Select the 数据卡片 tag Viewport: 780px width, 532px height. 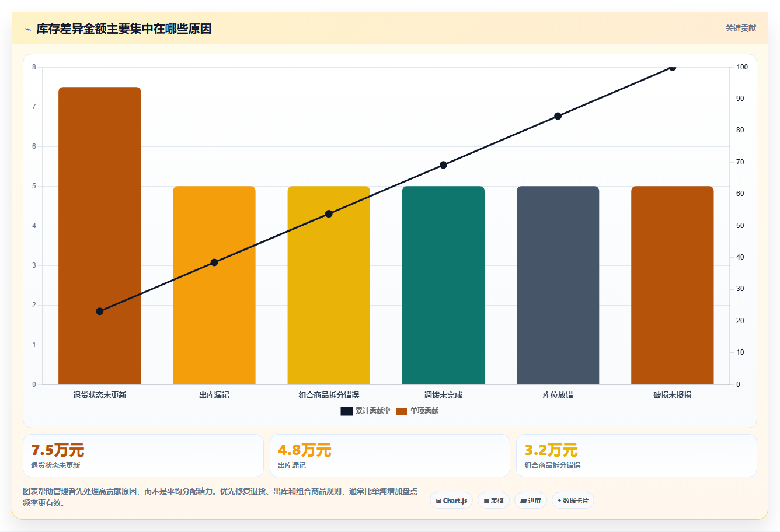[573, 501]
